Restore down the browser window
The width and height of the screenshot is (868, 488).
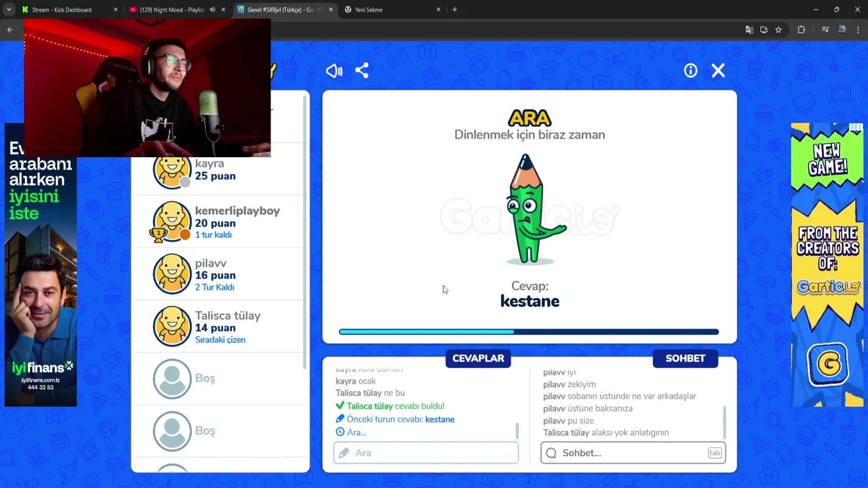(x=836, y=9)
